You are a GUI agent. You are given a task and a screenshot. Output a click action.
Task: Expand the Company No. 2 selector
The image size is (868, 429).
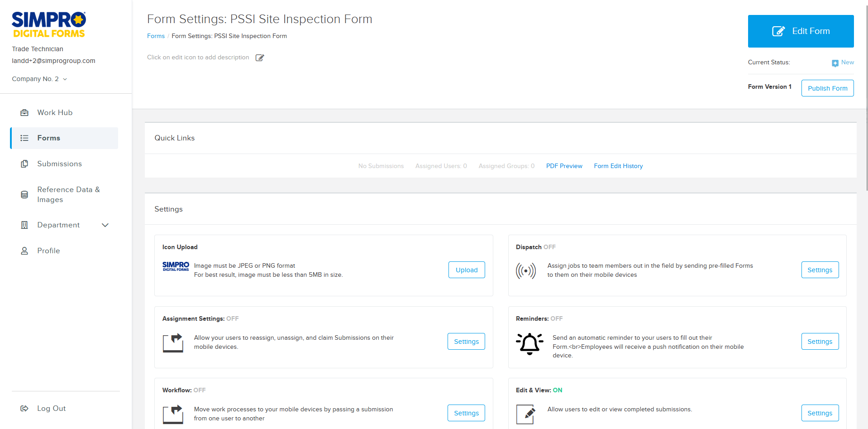pyautogui.click(x=39, y=78)
